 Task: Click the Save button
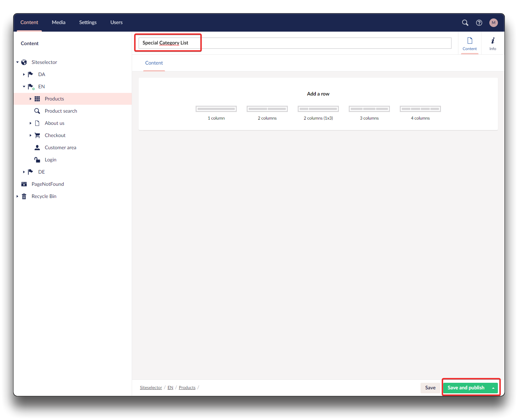click(430, 388)
